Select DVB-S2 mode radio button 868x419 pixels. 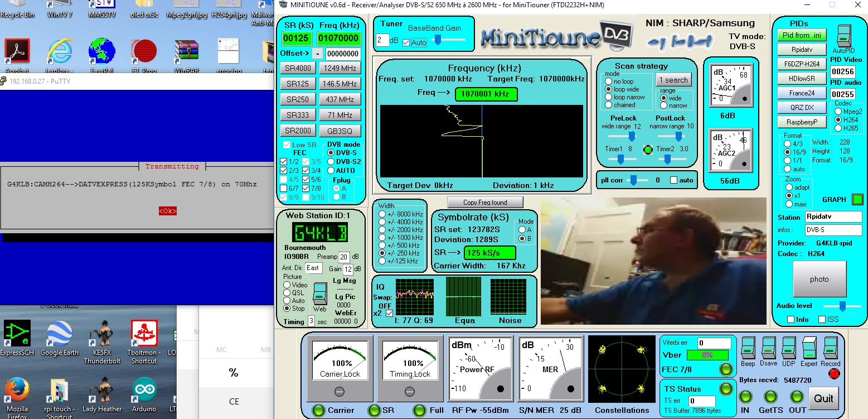pos(331,161)
